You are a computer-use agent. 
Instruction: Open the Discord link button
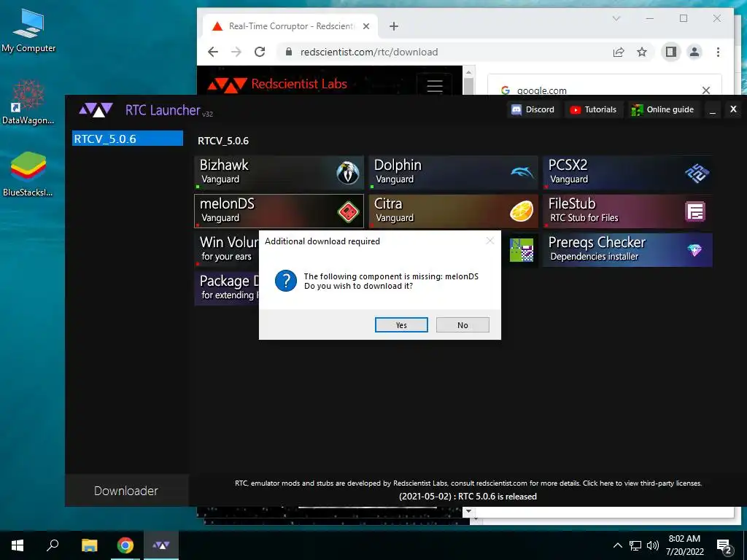(x=533, y=109)
